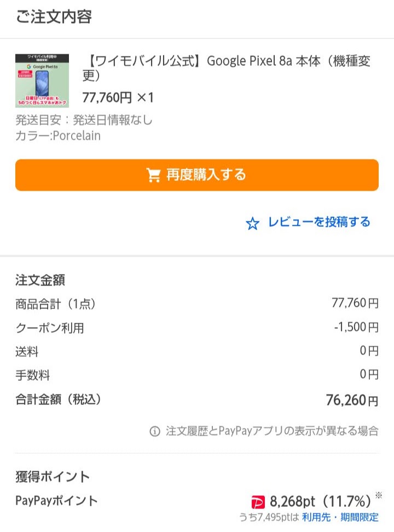The image size is (394, 532).
Task: Open the Google Pixel 8a product title
Action: click(x=227, y=68)
